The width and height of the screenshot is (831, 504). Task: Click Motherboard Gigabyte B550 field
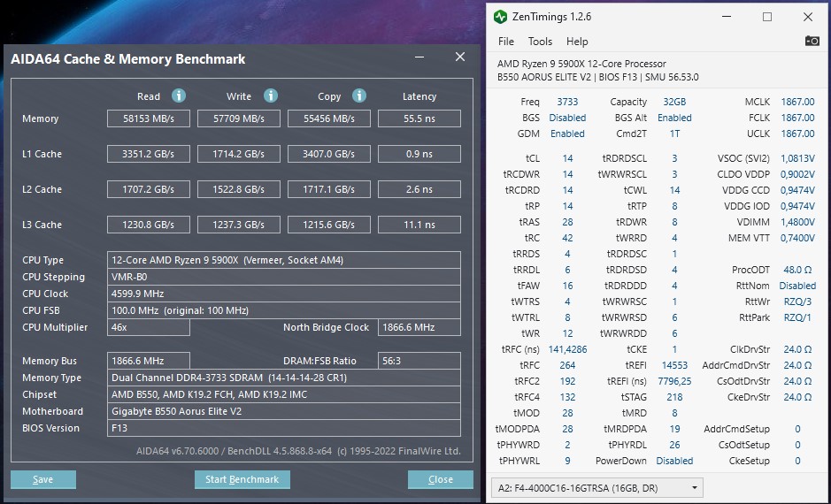[283, 411]
